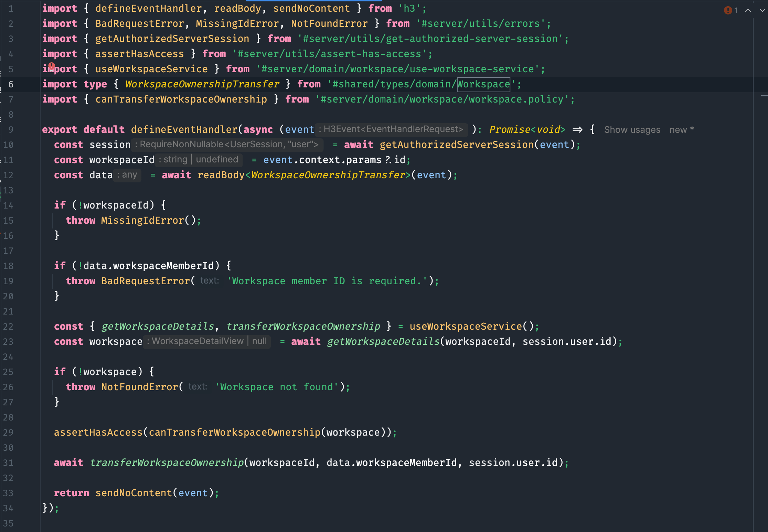The width and height of the screenshot is (768, 532).
Task: Click the WorkspaceDetailView | null type hint
Action: [x=207, y=341]
